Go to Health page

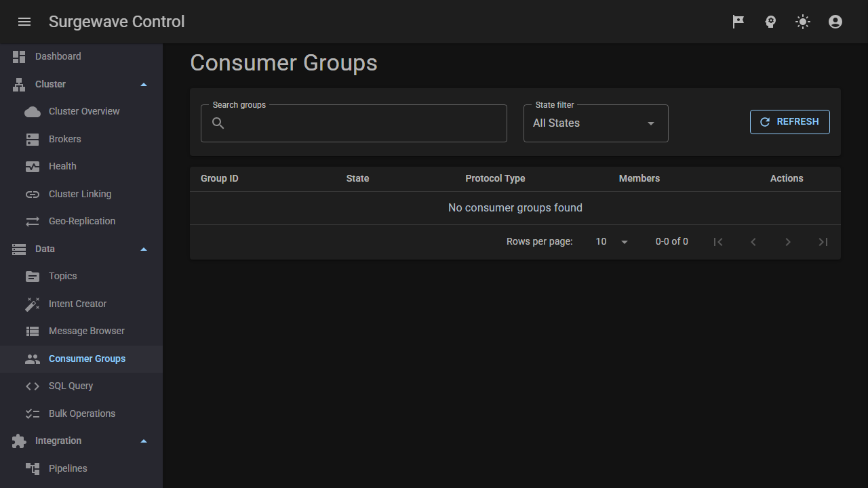[81, 167]
